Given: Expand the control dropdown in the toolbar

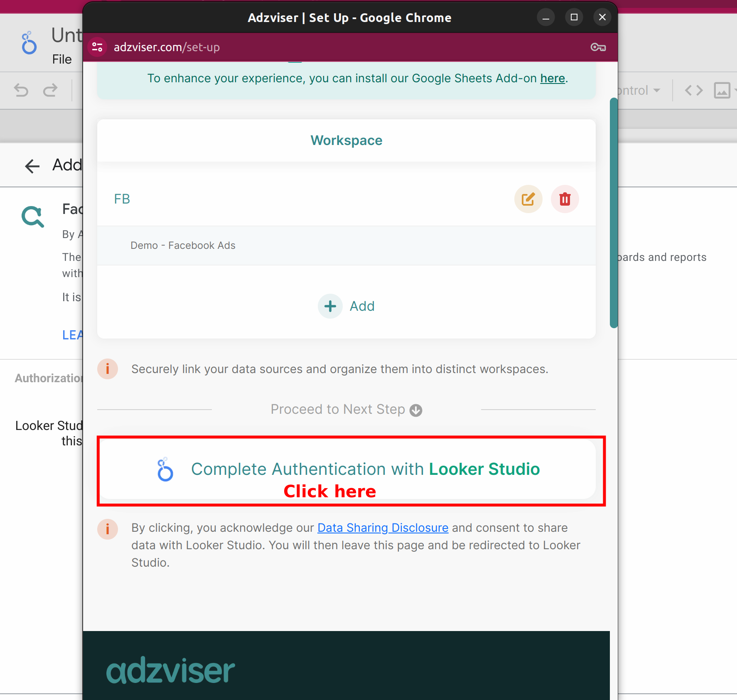Looking at the screenshot, I should coord(657,90).
